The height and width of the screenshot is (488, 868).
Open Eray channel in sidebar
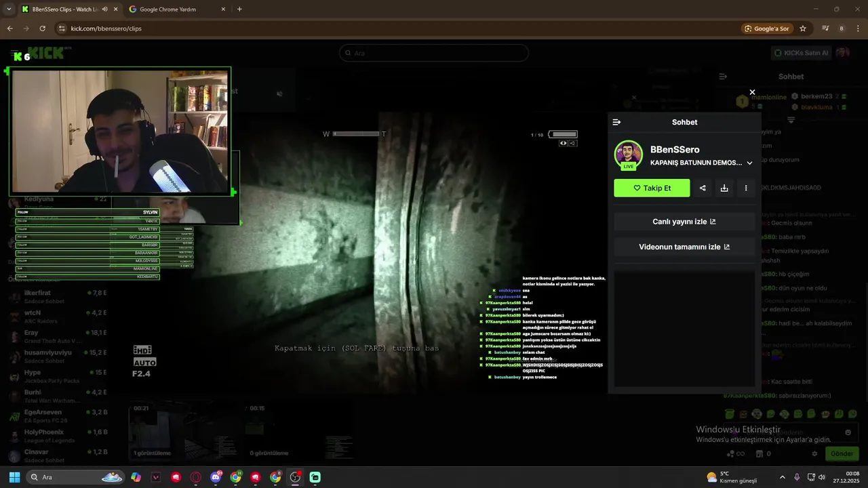(57, 336)
